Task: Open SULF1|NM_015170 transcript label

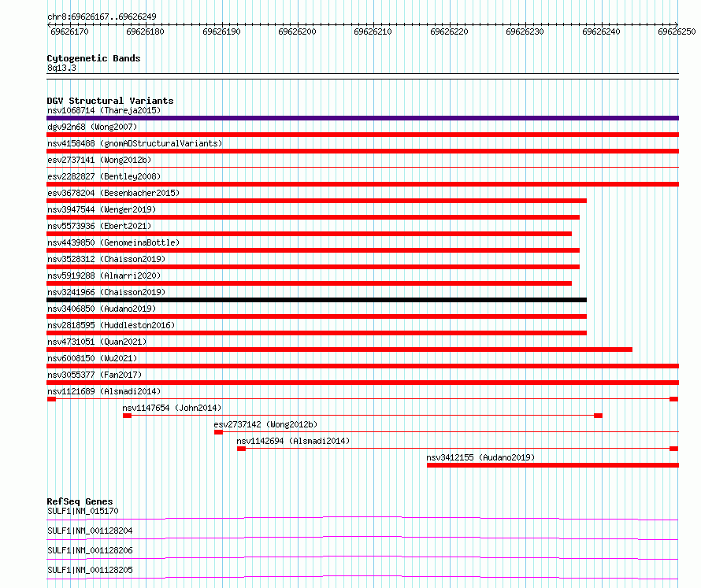Action: point(83,511)
